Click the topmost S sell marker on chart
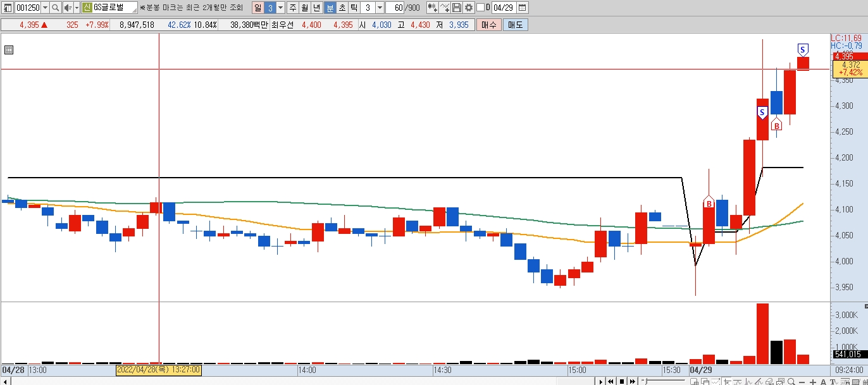Screen dimensions: 868x385 tap(803, 49)
